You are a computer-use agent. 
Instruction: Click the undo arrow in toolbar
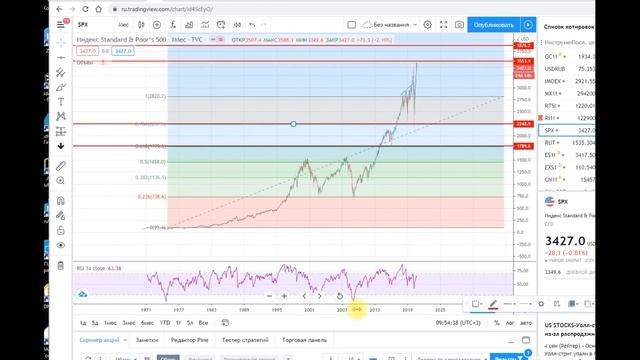(252, 25)
